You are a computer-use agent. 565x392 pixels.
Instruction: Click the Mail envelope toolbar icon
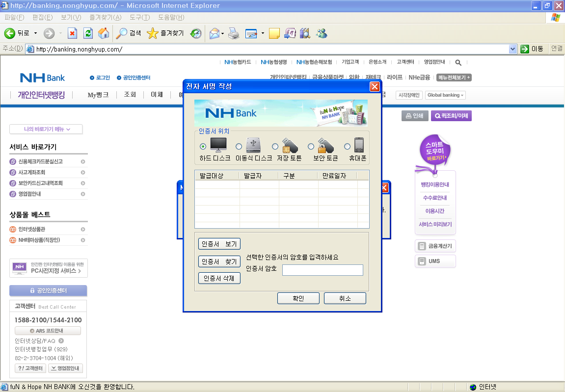(215, 33)
